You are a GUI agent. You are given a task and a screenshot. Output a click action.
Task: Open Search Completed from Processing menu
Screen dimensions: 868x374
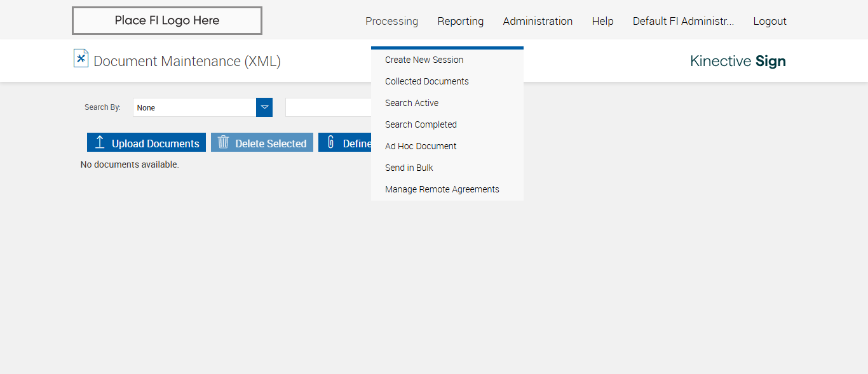421,124
